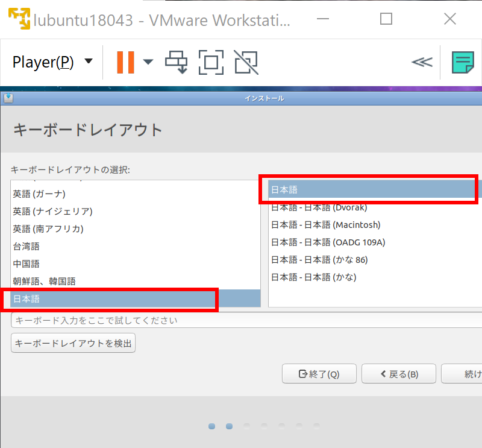Click キーボードレイアウトを検出 button
Viewport: 482px width, 448px height.
tap(73, 343)
